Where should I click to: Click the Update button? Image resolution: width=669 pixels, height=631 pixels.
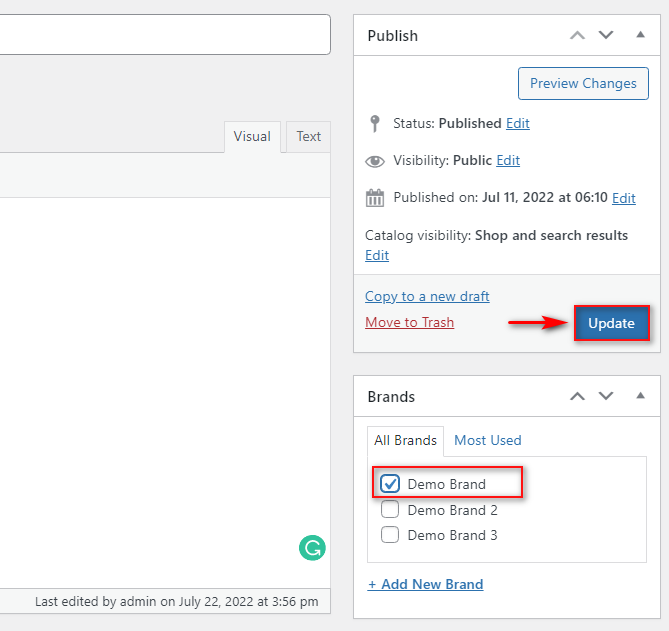[x=611, y=323]
